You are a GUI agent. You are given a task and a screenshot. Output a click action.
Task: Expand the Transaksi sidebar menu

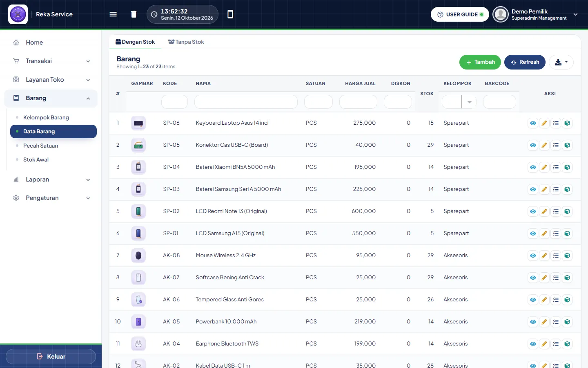51,61
